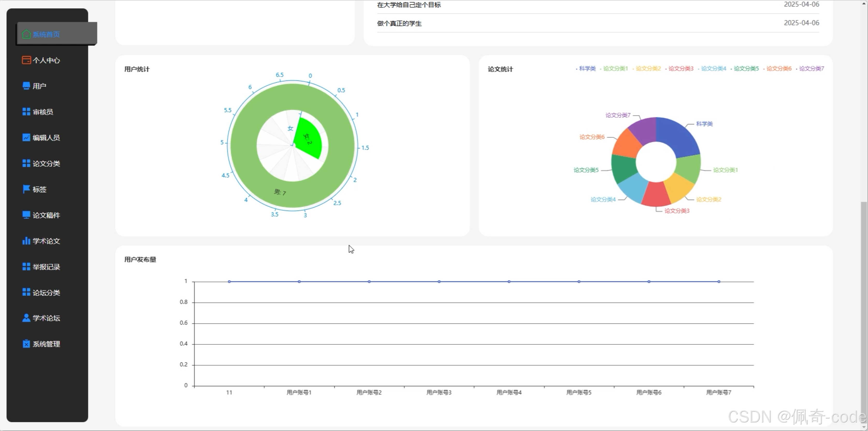
Task: Open the 论坛分类 menu item
Action: 46,292
